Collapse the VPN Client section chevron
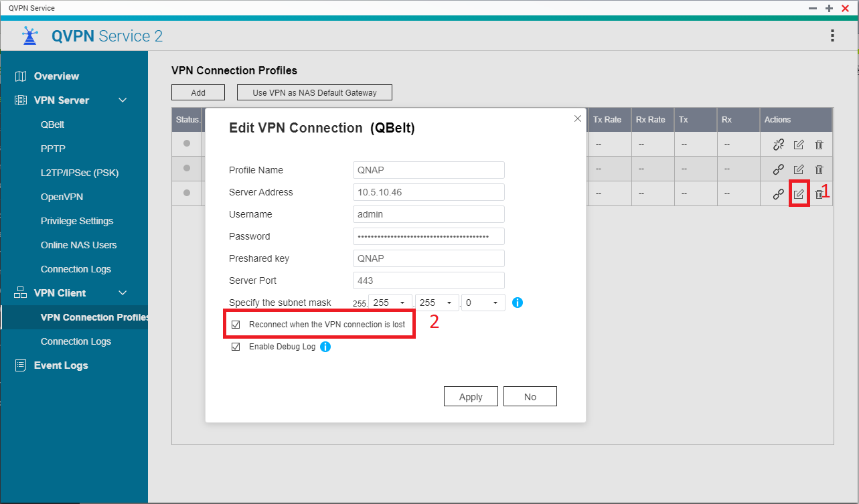Viewport: 859px width, 504px height. point(122,292)
